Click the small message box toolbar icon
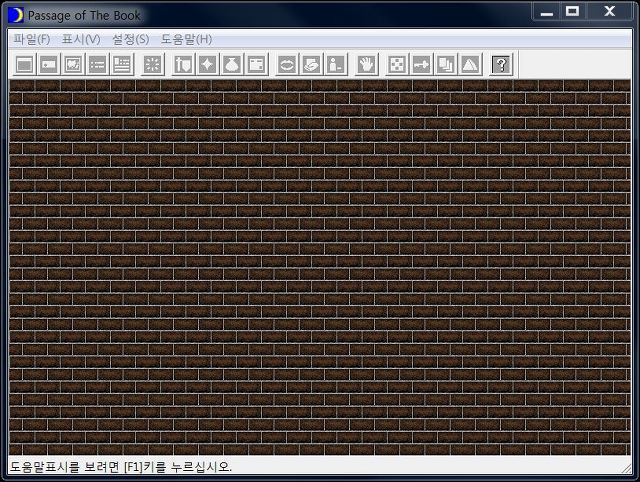Viewport: 640px width, 482px height. point(49,64)
